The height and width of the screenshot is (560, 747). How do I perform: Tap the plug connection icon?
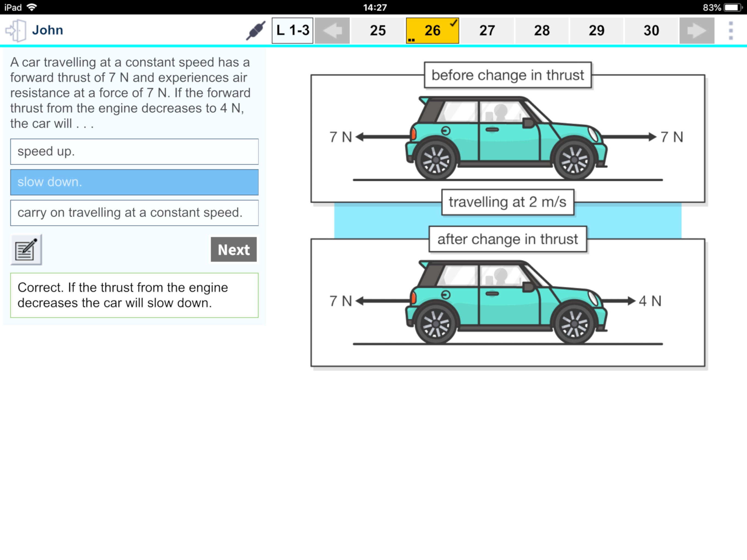[256, 30]
